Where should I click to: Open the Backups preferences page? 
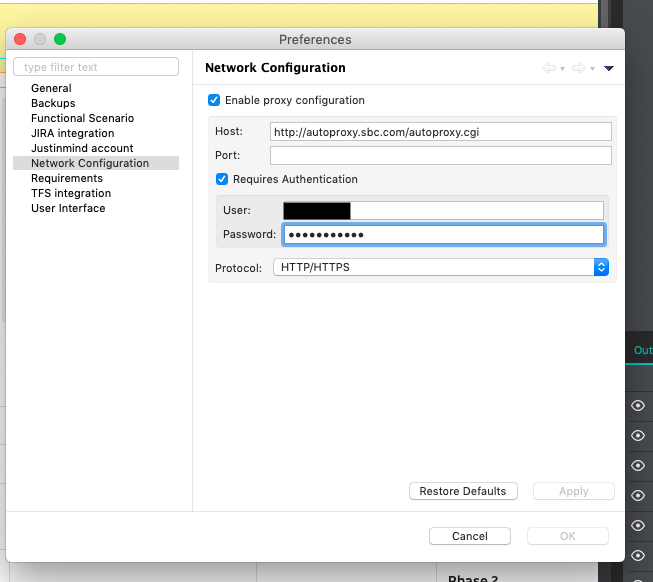pos(53,103)
